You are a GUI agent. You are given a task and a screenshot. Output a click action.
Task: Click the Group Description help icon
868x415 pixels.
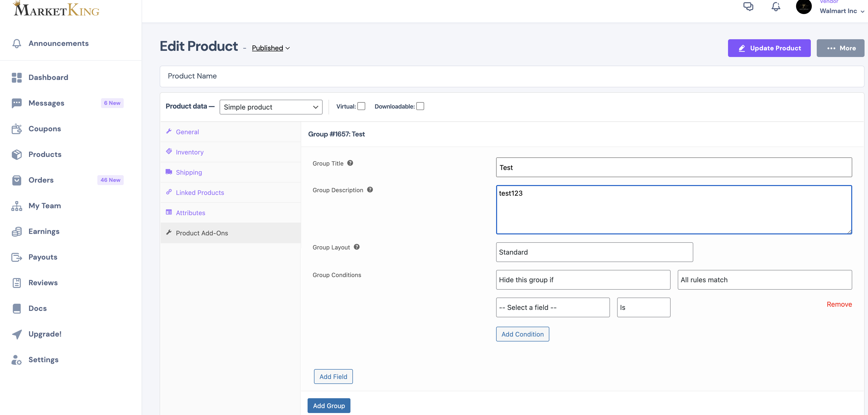(x=370, y=190)
